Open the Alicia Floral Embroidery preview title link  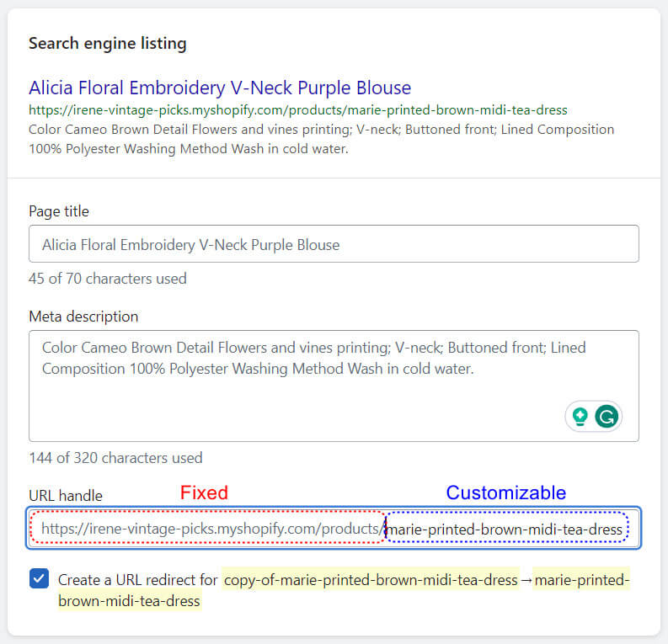(x=220, y=88)
